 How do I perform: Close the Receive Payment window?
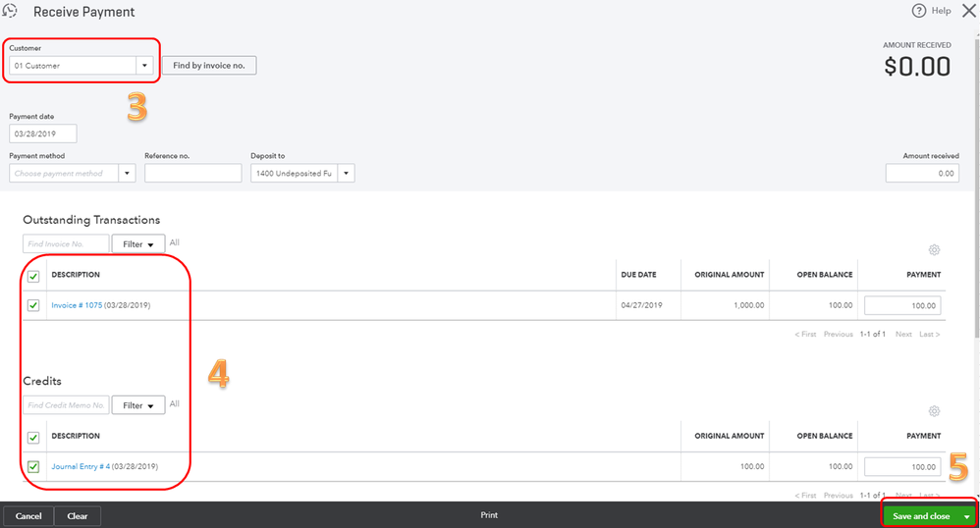[x=969, y=11]
